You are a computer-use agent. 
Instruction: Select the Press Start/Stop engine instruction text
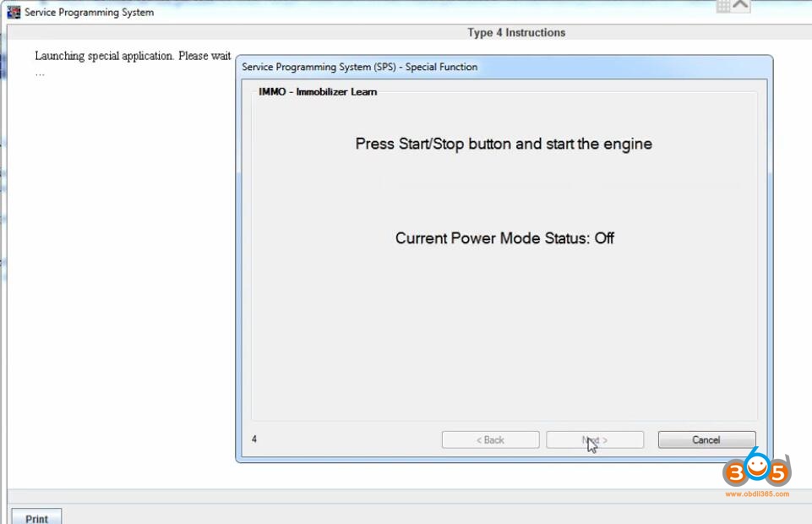pos(503,144)
